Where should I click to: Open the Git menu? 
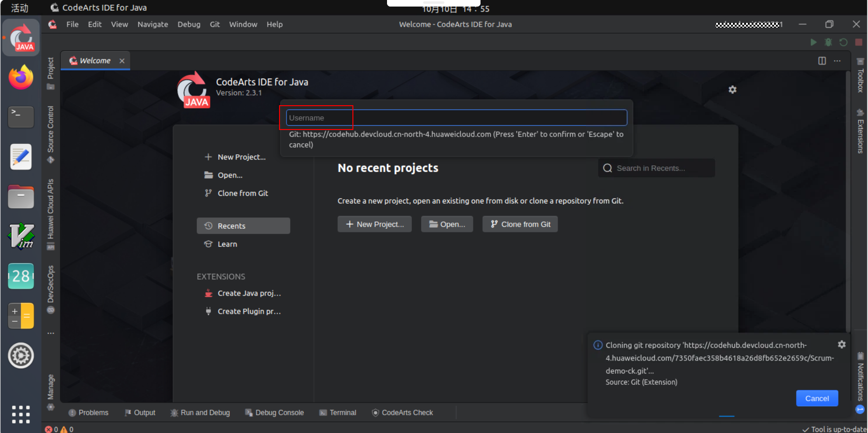(215, 24)
